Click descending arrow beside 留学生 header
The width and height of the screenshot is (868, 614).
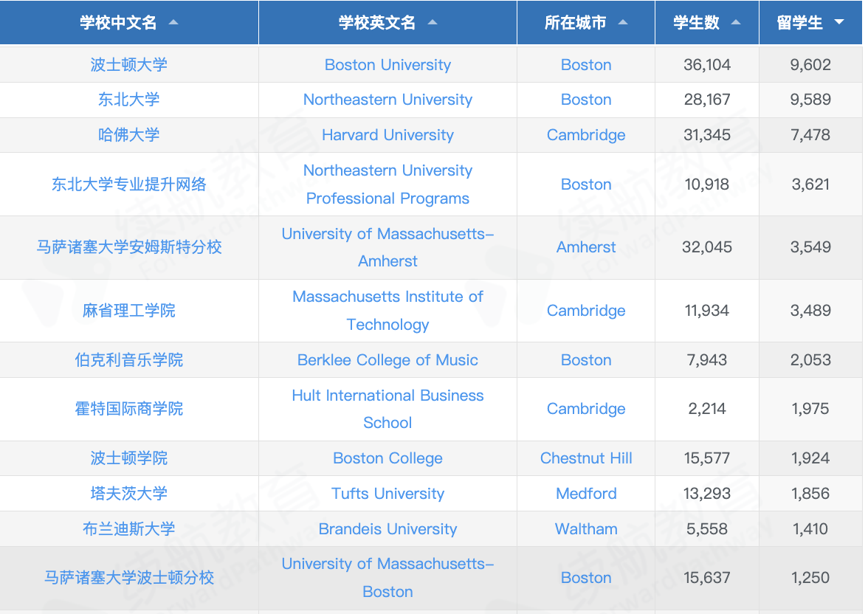838,23
